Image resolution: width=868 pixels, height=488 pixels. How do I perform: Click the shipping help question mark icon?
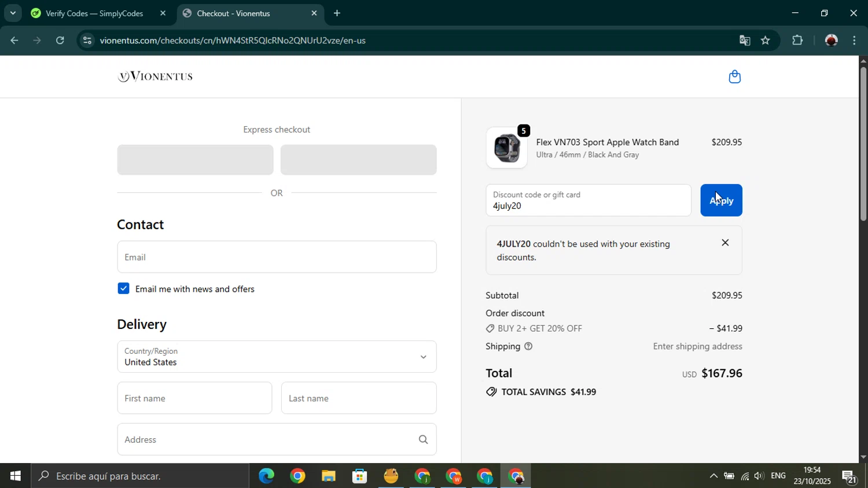[528, 346]
